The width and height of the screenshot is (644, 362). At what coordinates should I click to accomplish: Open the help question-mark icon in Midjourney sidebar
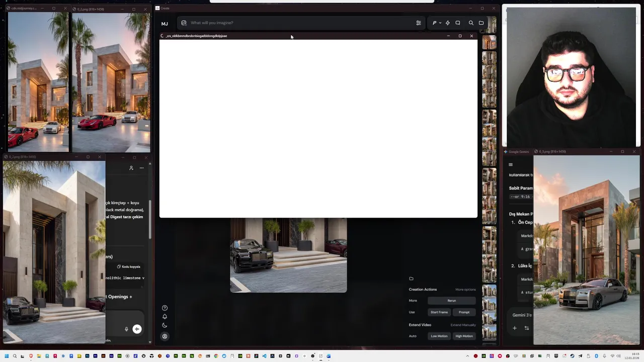(165, 308)
